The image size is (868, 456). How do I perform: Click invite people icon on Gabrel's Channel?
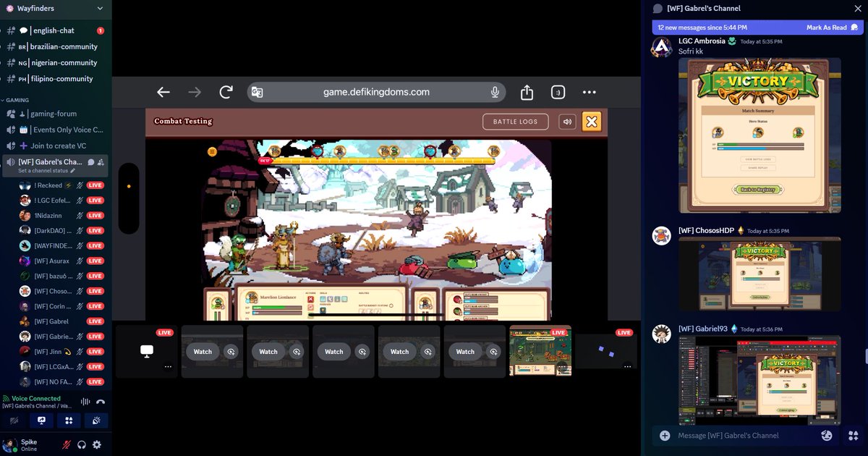coord(101,162)
